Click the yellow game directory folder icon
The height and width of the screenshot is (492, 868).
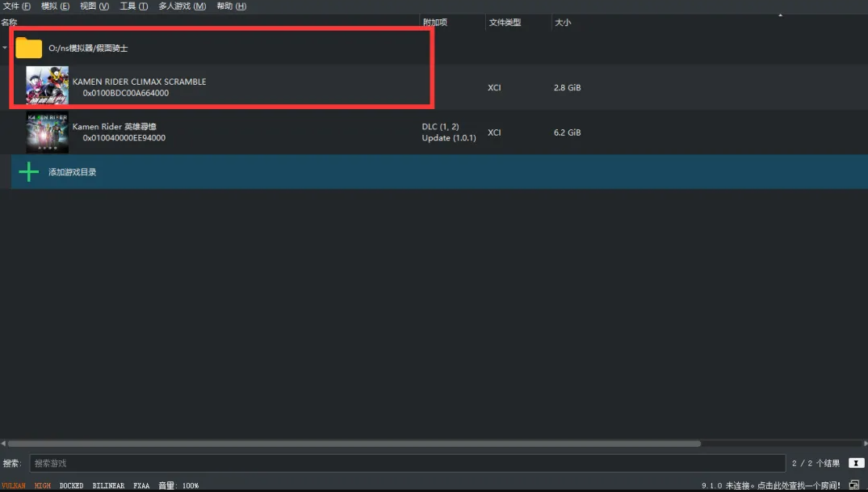(x=29, y=48)
